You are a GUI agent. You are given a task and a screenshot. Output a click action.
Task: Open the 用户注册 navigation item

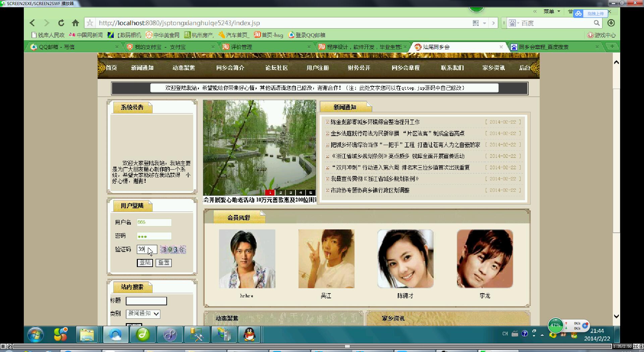pos(318,68)
